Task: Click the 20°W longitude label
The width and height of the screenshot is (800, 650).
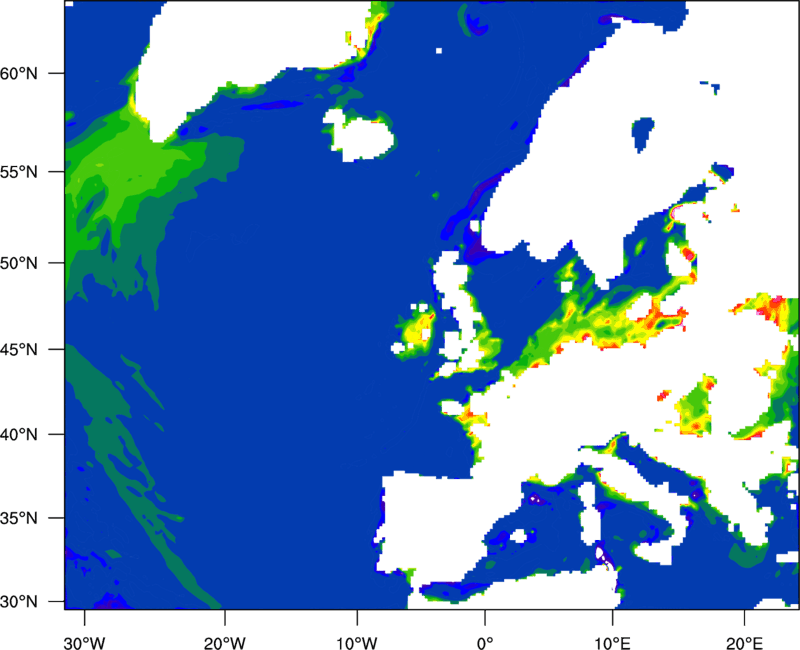Action: pos(225,643)
